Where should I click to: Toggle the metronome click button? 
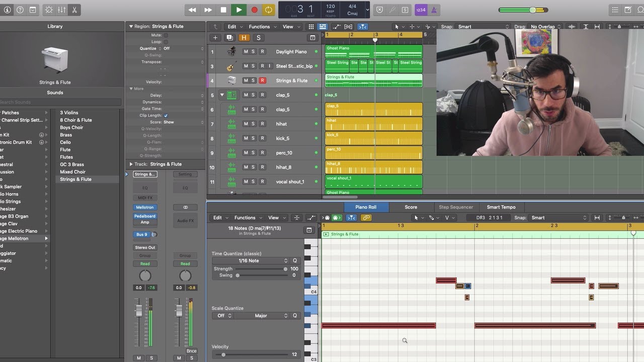[x=434, y=10]
